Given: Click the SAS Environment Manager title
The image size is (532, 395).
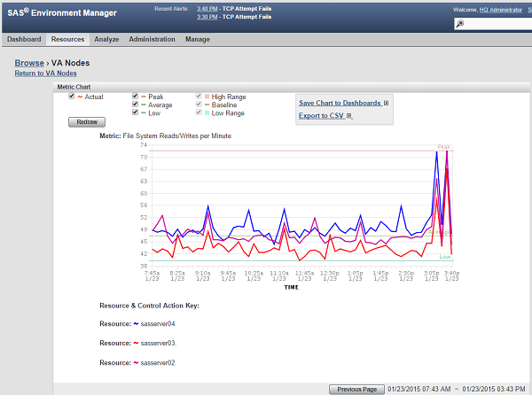Looking at the screenshot, I should (62, 13).
